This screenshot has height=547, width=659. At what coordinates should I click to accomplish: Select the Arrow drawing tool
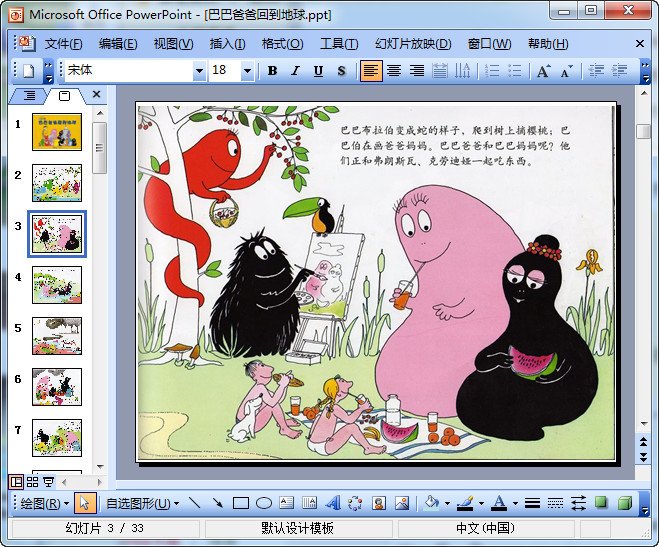tap(217, 502)
